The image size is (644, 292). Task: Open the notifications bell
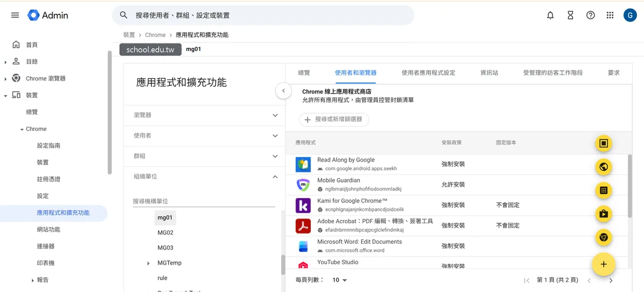tap(550, 15)
